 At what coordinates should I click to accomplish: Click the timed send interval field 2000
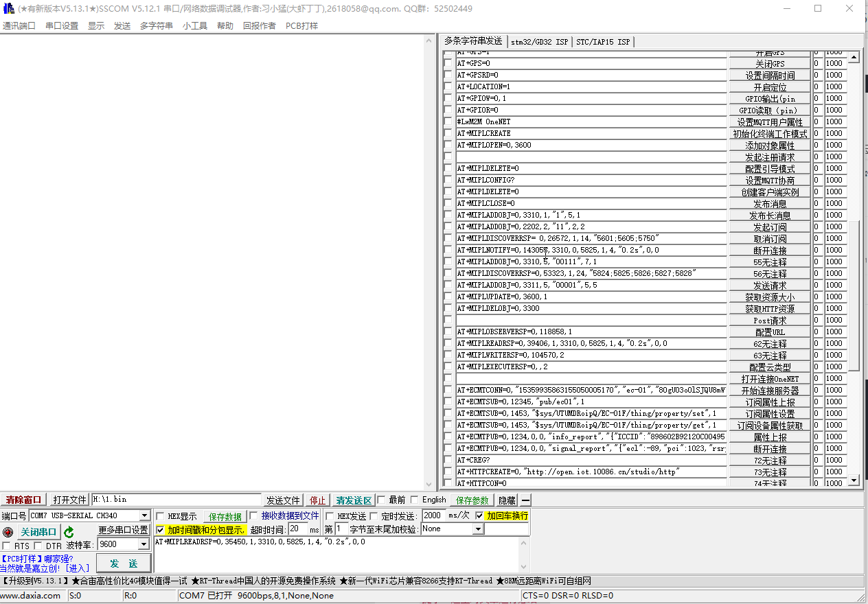(x=433, y=515)
